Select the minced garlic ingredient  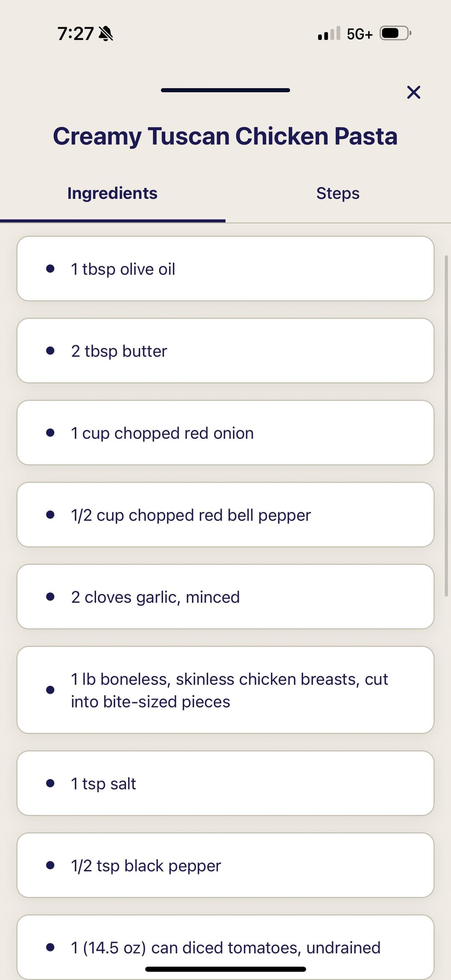[225, 597]
